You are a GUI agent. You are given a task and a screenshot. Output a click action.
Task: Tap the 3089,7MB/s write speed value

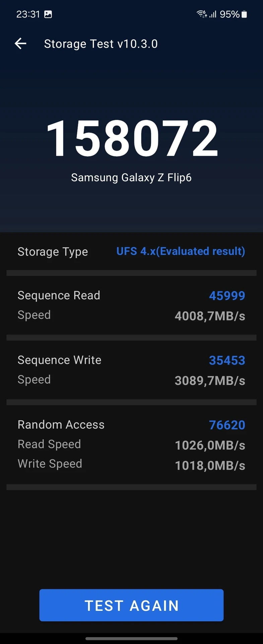[210, 381]
